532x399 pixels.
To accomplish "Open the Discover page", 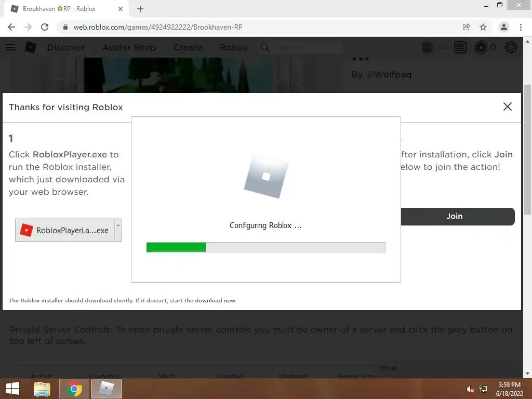I will [66, 47].
